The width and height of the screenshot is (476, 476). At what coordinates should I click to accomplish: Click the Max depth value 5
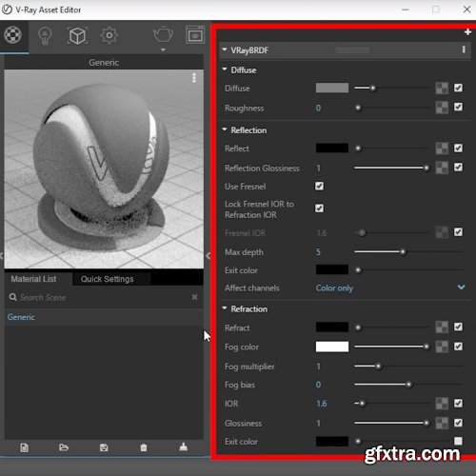pyautogui.click(x=318, y=252)
